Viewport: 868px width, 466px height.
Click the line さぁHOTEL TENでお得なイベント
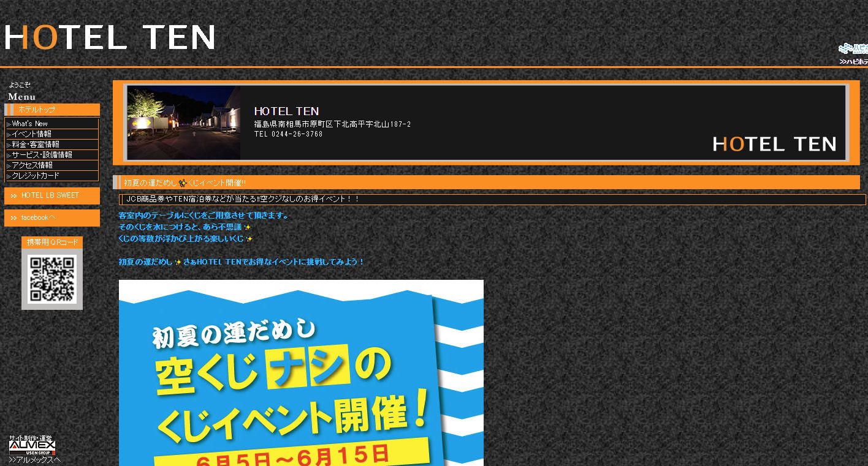tap(274, 262)
